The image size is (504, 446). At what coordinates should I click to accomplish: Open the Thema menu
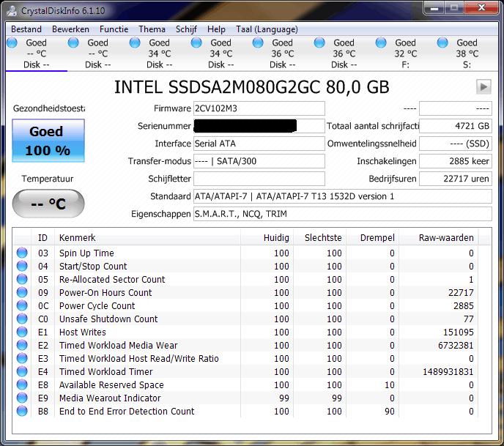152,29
